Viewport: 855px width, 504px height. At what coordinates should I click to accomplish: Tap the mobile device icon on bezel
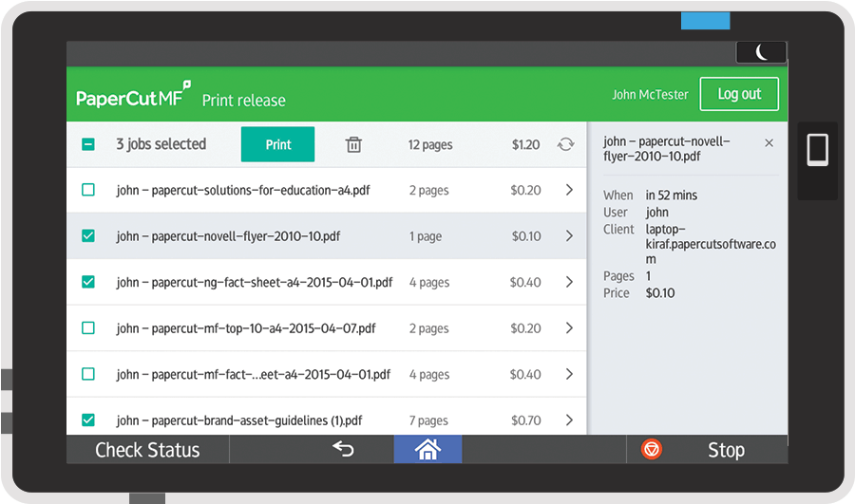pos(817,149)
